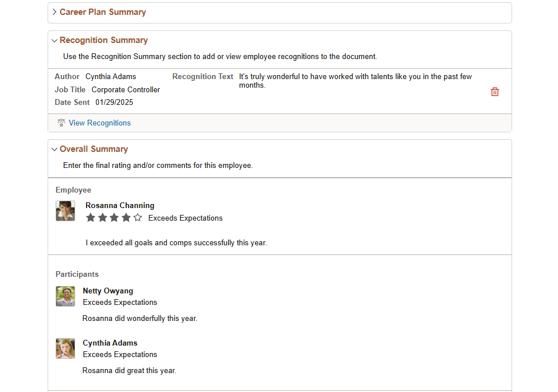Click the Netty Owyang participant name
The image size is (558, 392).
[108, 291]
